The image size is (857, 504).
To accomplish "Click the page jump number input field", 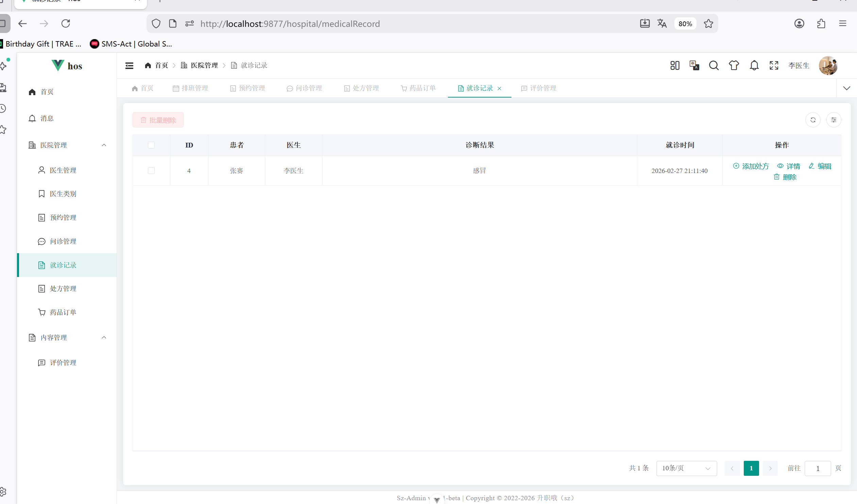I will (818, 468).
